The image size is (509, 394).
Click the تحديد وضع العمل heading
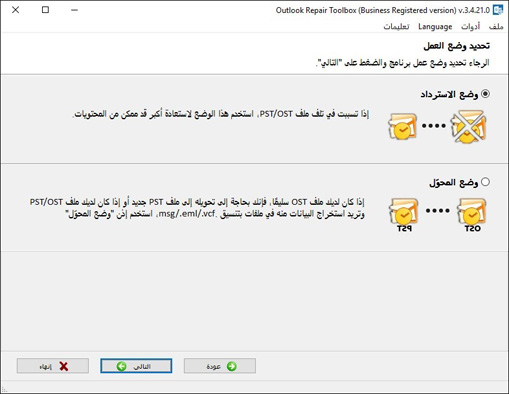457,46
